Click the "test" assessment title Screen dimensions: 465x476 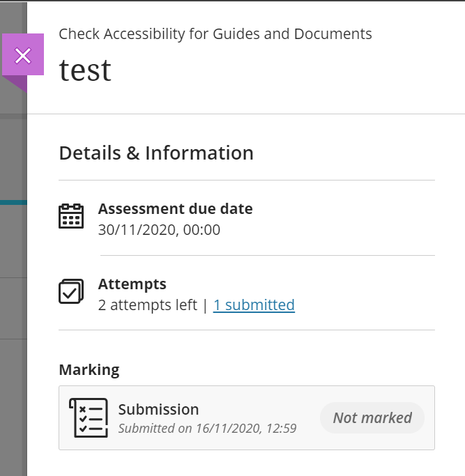coord(84,70)
